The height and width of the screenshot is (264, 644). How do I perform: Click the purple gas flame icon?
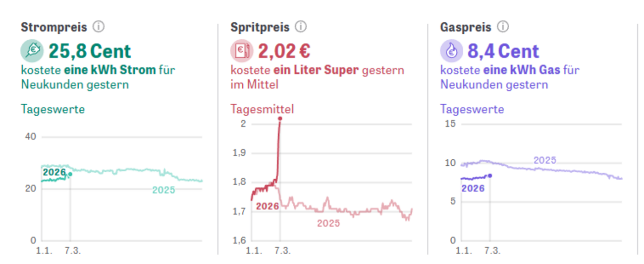click(x=451, y=51)
